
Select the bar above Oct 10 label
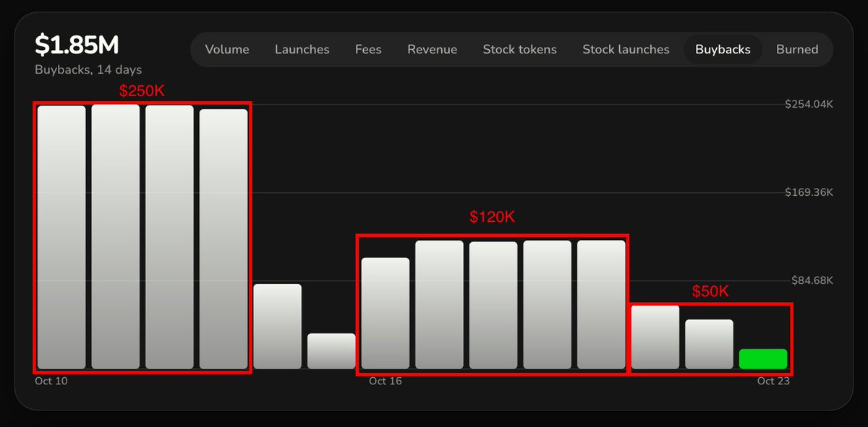point(61,238)
